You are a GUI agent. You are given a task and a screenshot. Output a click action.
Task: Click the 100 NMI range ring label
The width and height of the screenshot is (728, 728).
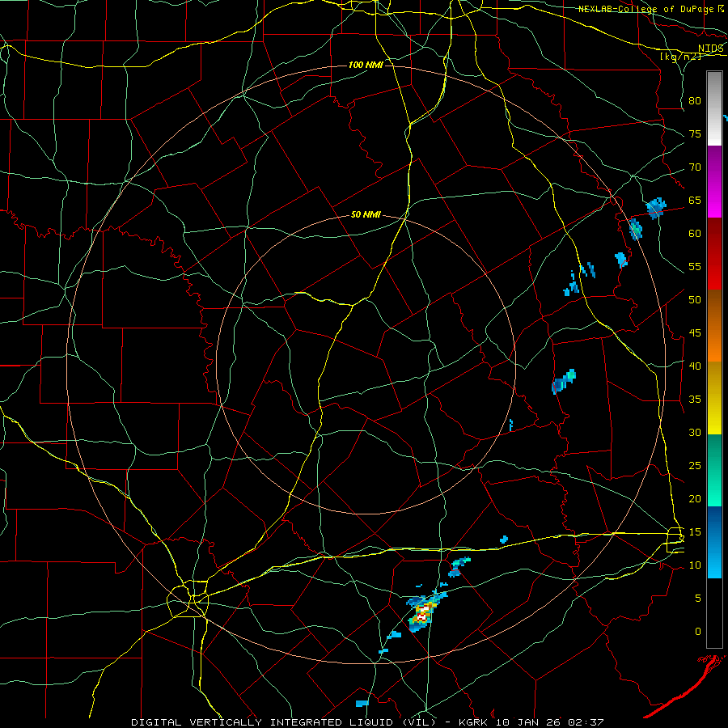coord(366,65)
